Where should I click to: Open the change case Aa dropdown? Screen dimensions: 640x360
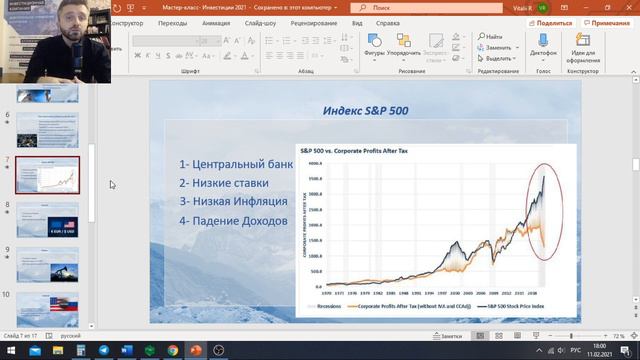coord(208,56)
